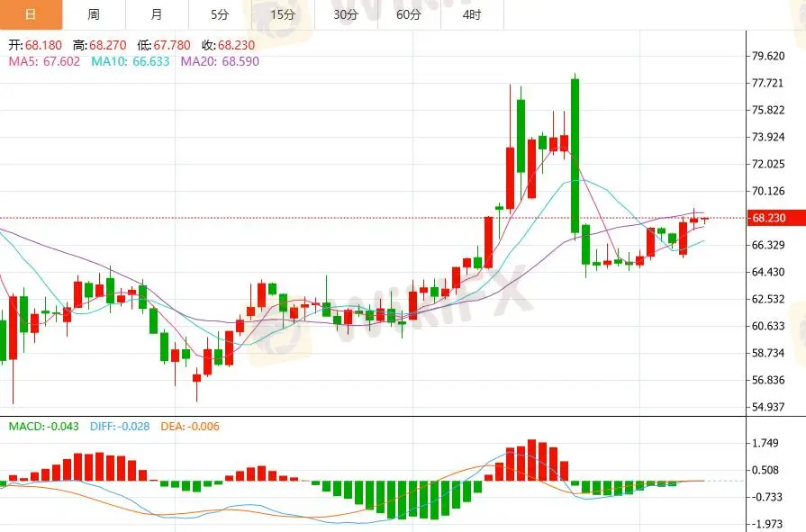This screenshot has height=532, width=806.
Task: Switch to the 5分 interval tab
Action: 220,14
